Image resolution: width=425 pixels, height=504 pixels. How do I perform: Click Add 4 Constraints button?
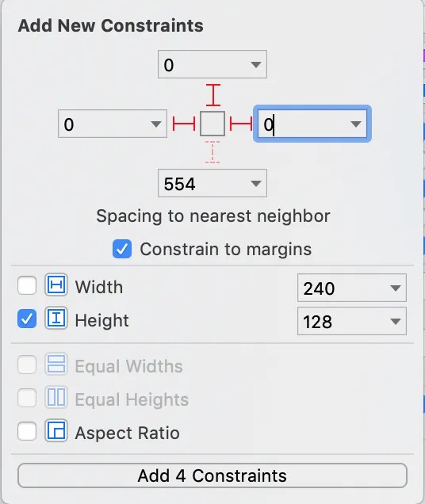(212, 475)
